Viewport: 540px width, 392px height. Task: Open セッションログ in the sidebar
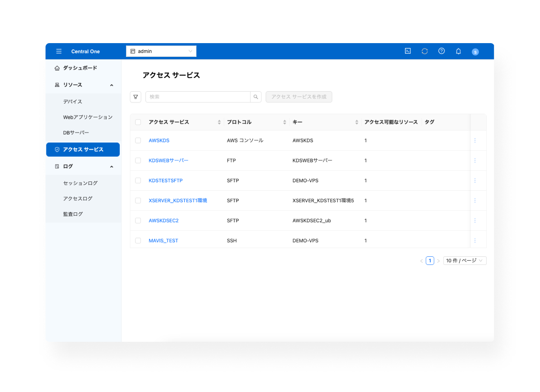(x=80, y=183)
